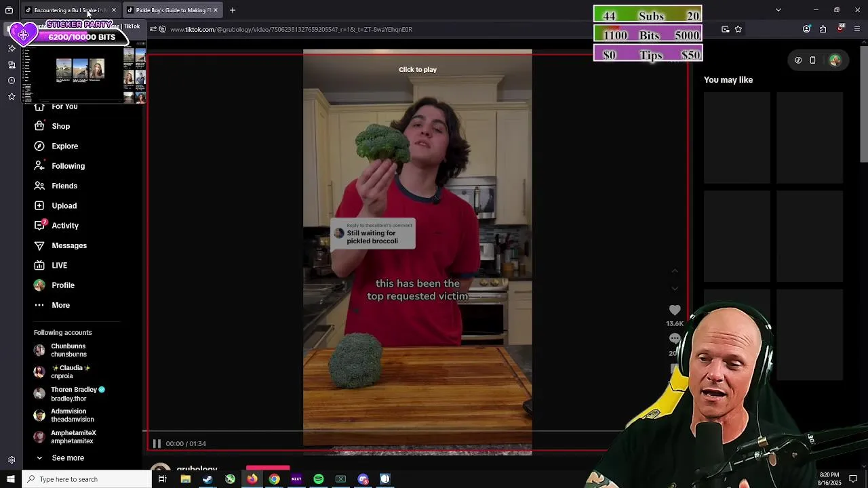Open Task View on the taskbar

pyautogui.click(x=163, y=479)
